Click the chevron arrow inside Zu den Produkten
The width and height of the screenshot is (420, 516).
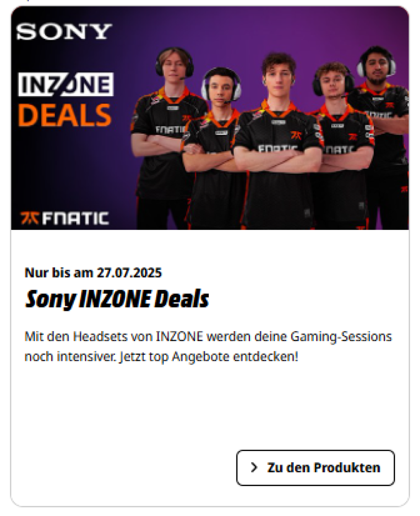pos(254,467)
